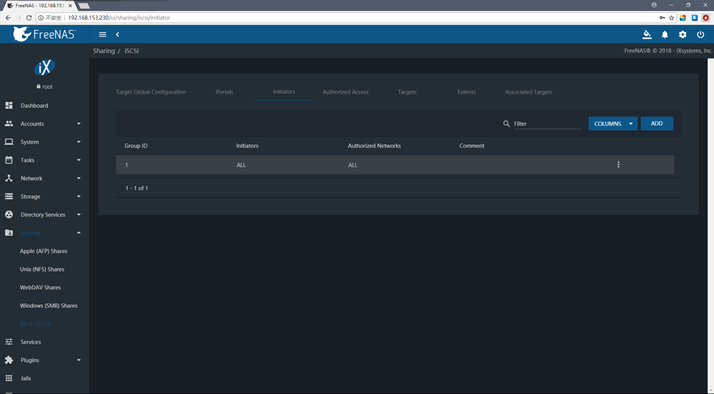Open Unix (NFS) Shares
The image size is (714, 394).
[x=42, y=269]
